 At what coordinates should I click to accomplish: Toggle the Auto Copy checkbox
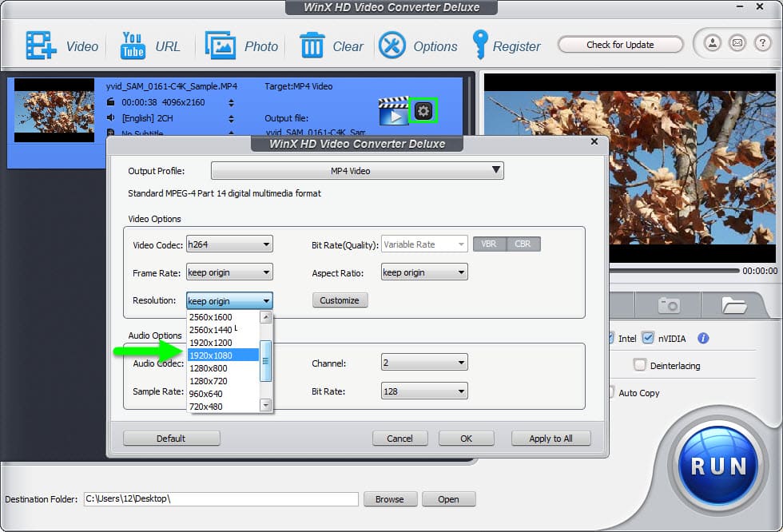[610, 391]
